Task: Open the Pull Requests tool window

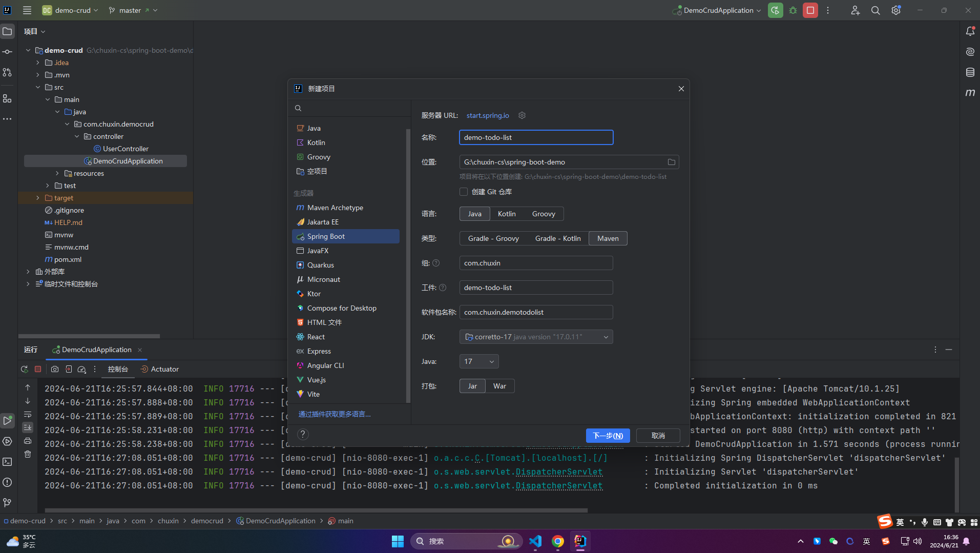Action: pyautogui.click(x=7, y=72)
